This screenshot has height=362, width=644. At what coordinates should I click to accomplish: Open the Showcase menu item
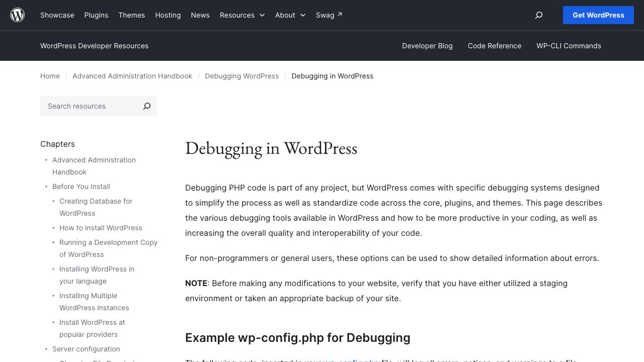point(57,15)
